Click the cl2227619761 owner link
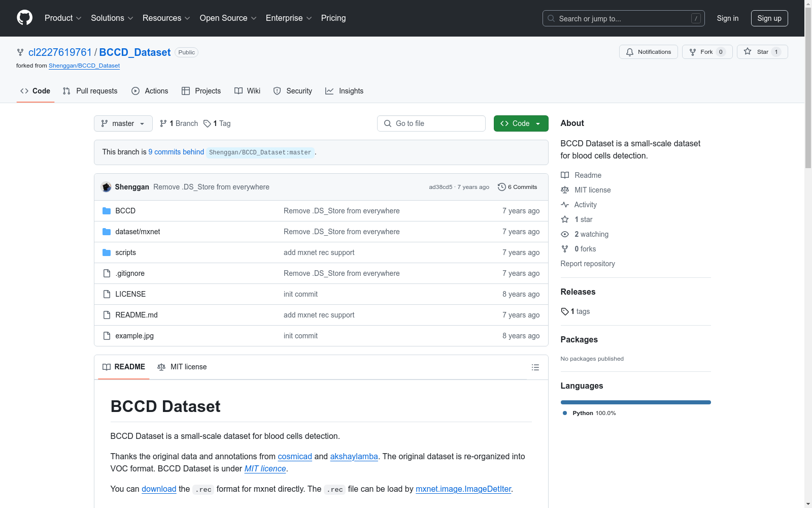This screenshot has width=812, height=508. (60, 52)
